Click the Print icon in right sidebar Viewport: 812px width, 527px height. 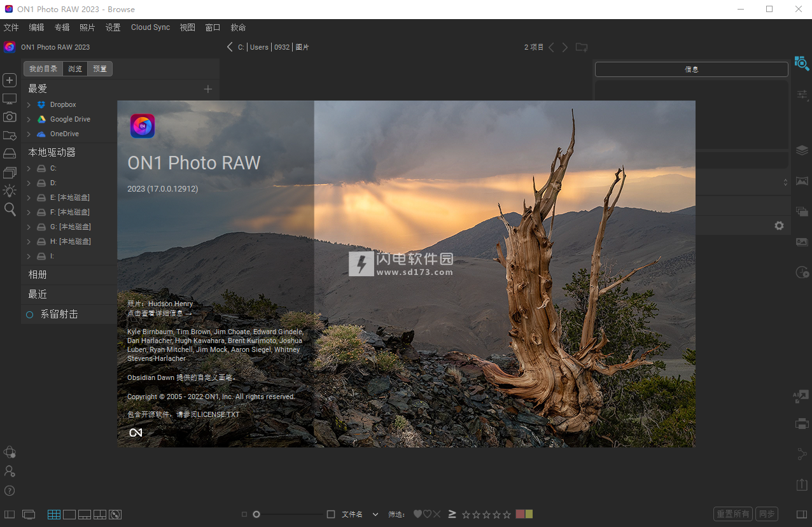802,423
